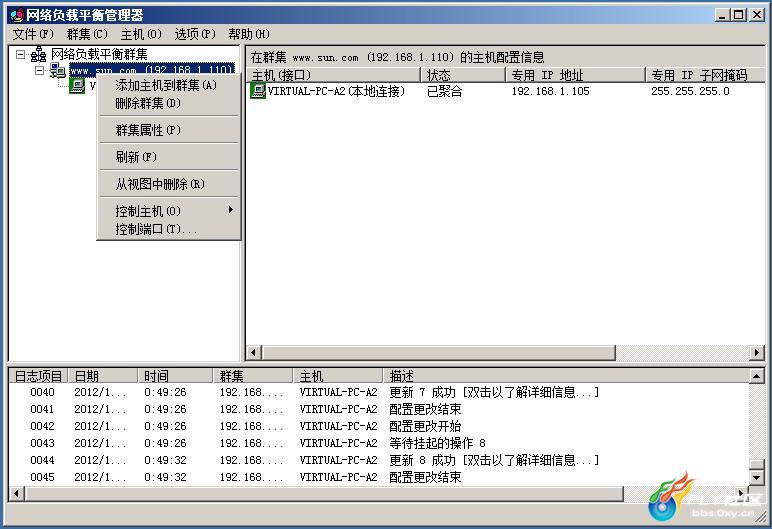Collapse the root 网络负载平衡群集 tree node

[x=20, y=54]
